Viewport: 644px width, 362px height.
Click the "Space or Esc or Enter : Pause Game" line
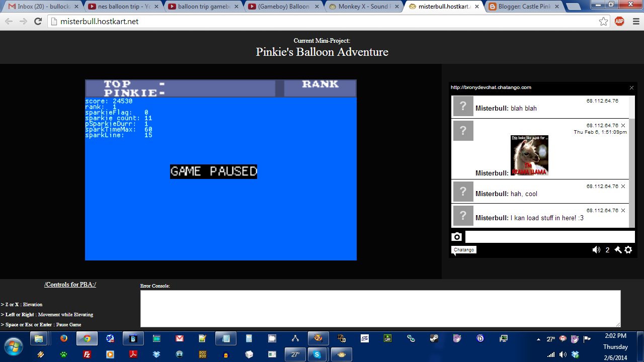(41, 325)
